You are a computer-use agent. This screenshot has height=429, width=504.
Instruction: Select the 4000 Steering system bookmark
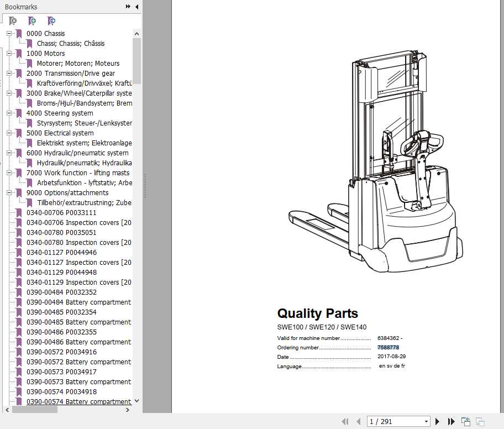[60, 113]
